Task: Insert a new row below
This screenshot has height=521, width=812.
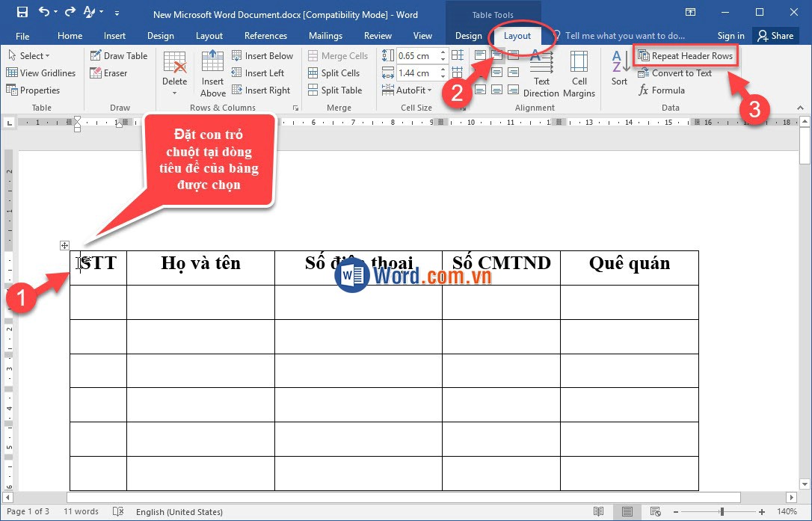Action: [x=263, y=55]
